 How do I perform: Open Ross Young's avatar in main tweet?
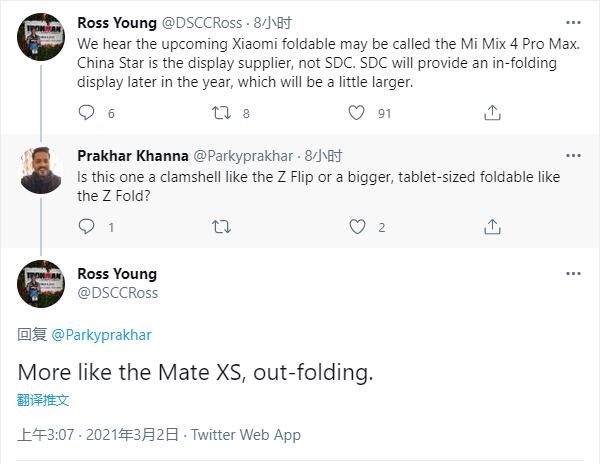[x=41, y=285]
